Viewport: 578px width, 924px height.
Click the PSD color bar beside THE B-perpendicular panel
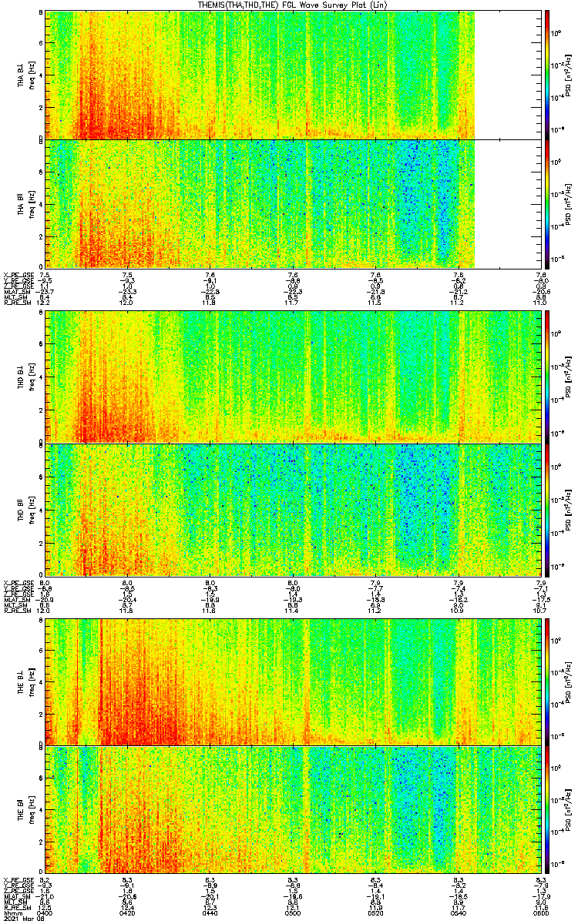[546, 681]
